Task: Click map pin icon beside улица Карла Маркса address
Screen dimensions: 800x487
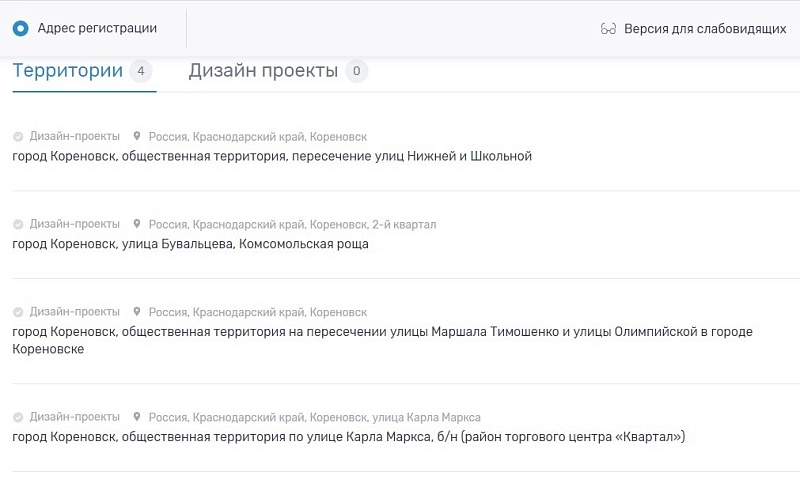Action: [x=138, y=417]
